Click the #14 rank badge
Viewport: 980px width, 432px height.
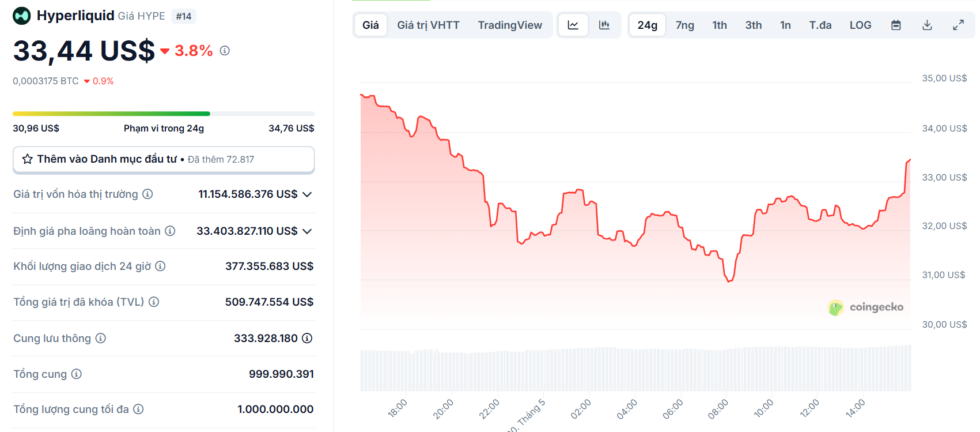point(184,16)
